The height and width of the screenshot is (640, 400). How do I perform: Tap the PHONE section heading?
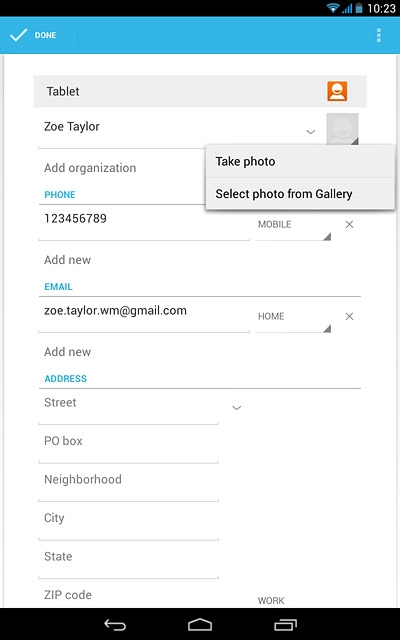point(60,195)
